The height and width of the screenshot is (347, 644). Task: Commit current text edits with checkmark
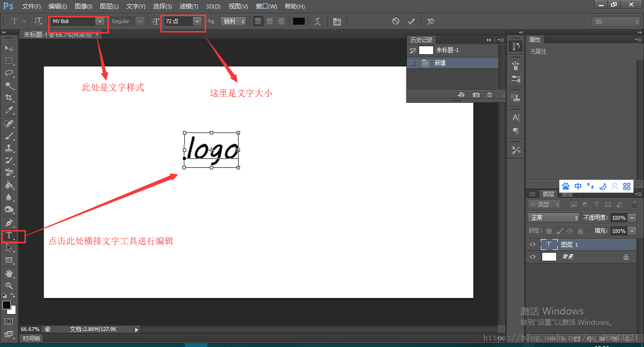click(411, 21)
